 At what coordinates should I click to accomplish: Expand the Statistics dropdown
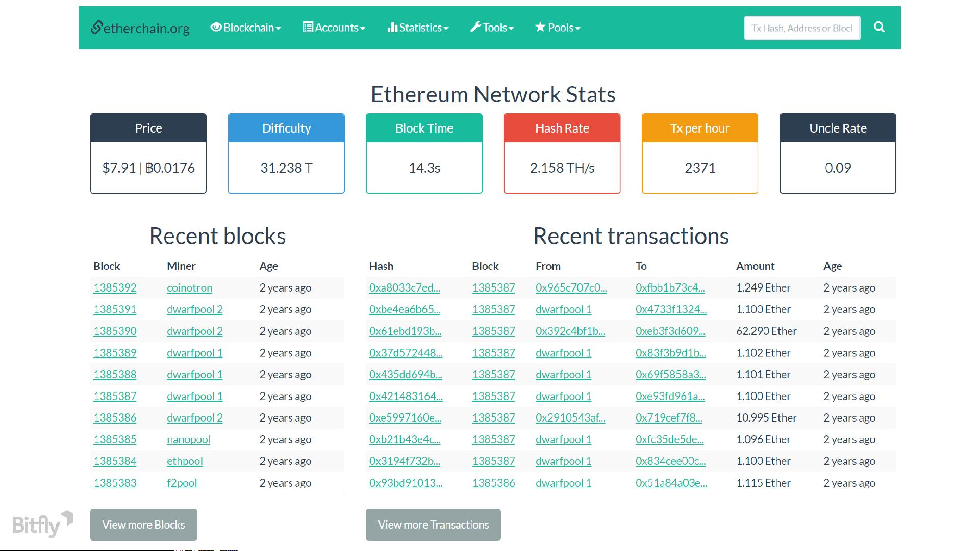tap(418, 28)
